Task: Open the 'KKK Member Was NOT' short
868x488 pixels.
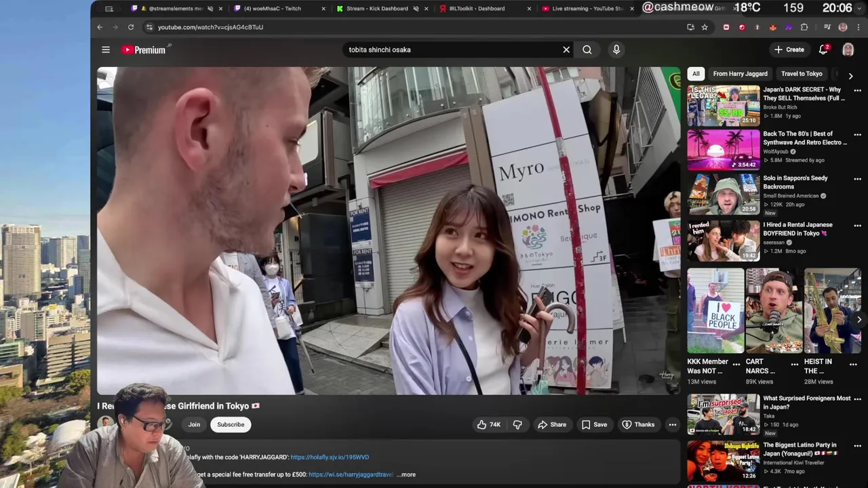Action: (715, 310)
